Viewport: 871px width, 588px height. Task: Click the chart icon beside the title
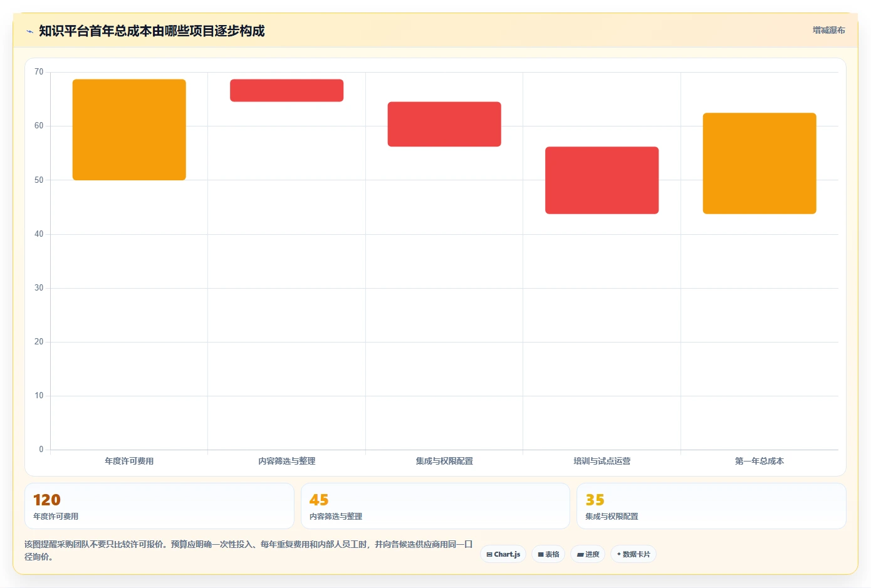[x=29, y=31]
